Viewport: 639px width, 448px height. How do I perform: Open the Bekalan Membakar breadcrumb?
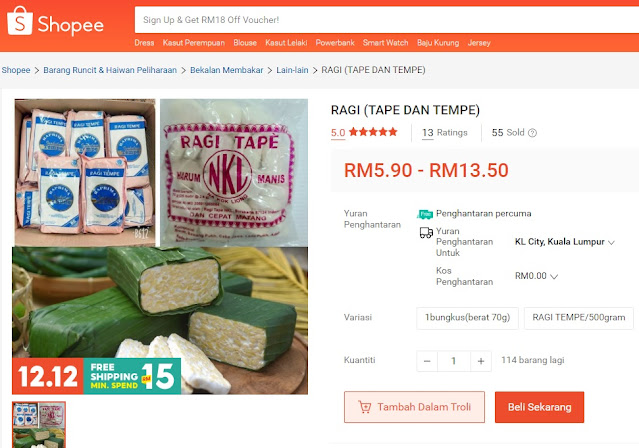227,70
